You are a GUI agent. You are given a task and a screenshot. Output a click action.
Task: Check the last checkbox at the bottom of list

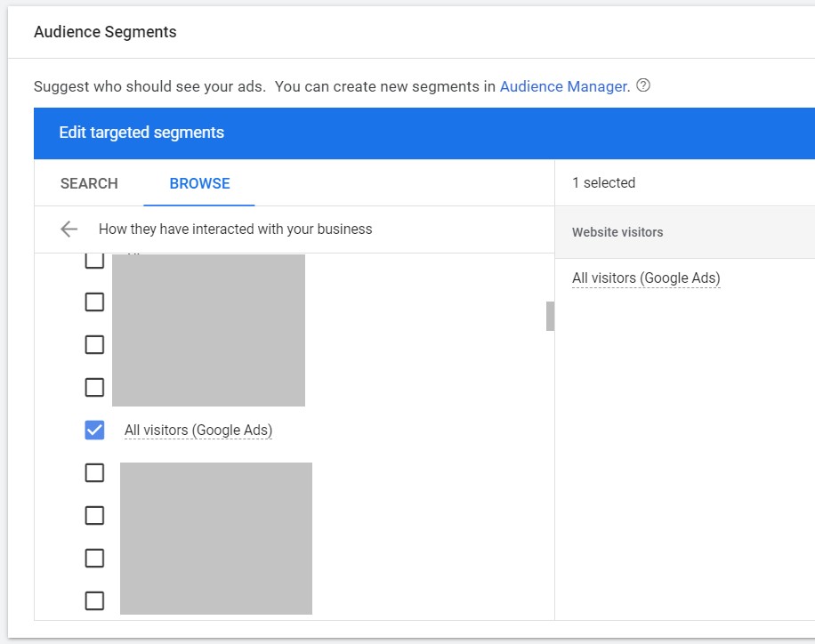point(93,600)
